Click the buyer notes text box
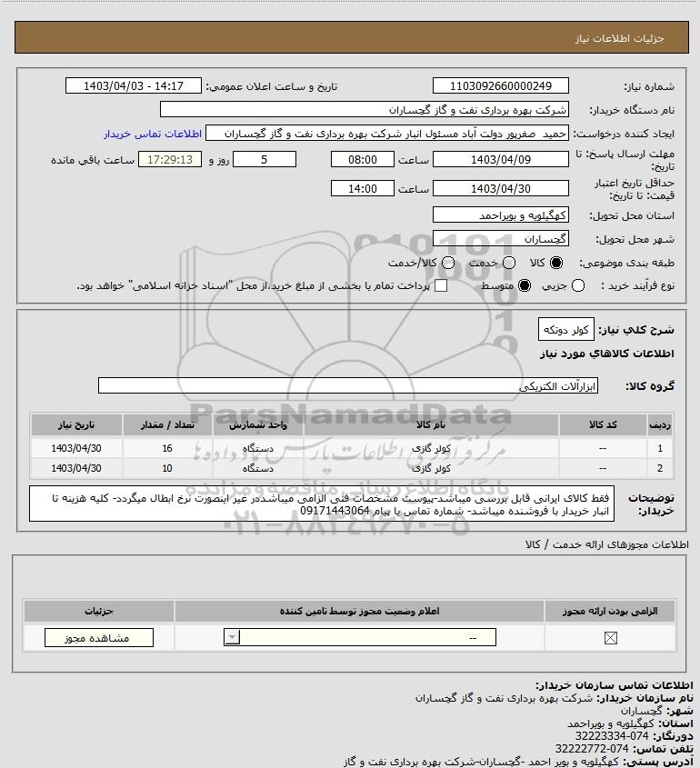The width and height of the screenshot is (700, 768). [322, 504]
